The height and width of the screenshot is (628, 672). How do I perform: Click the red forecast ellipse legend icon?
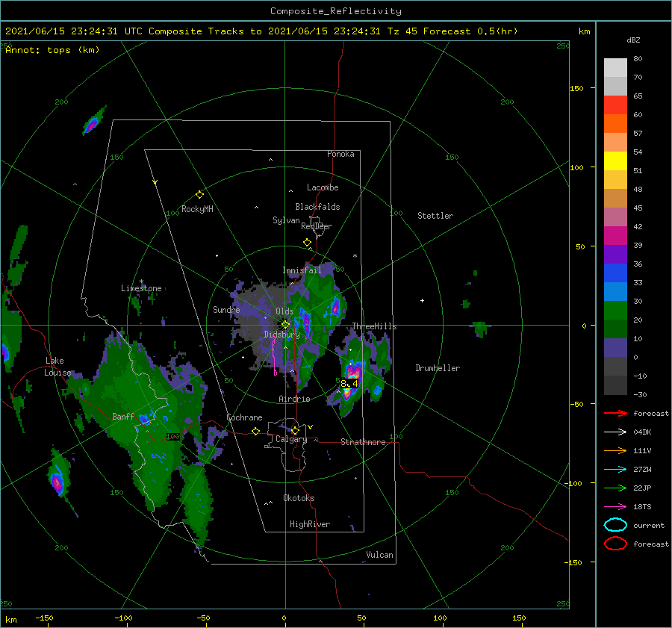coord(615,544)
